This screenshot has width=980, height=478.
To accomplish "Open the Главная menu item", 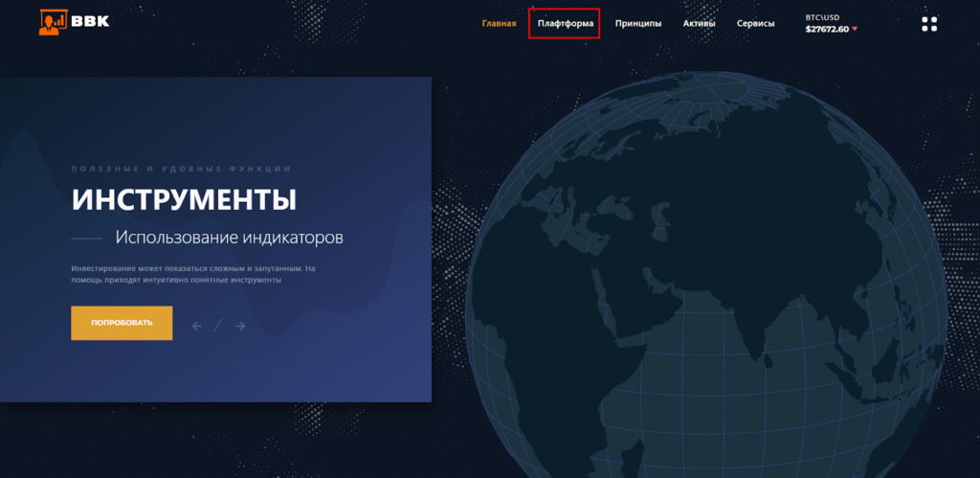I will pyautogui.click(x=499, y=24).
